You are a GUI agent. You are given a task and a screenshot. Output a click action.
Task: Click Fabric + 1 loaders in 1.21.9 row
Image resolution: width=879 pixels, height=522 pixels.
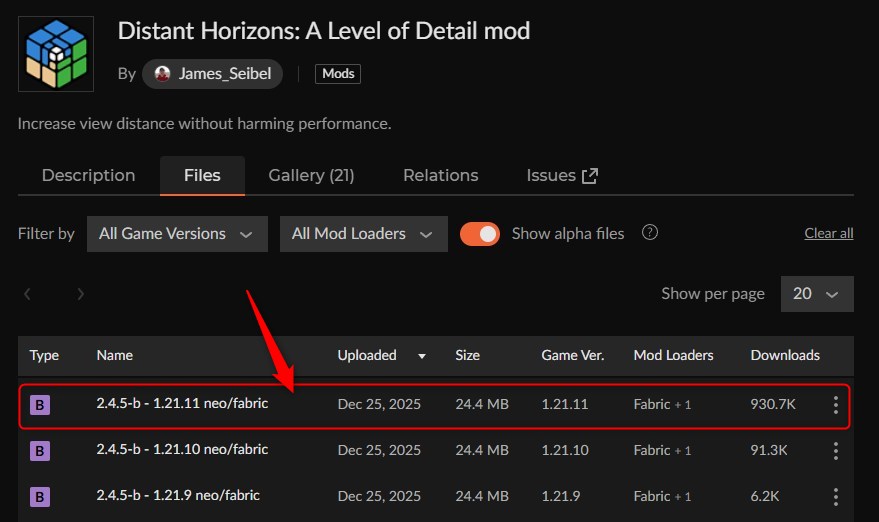[662, 497]
